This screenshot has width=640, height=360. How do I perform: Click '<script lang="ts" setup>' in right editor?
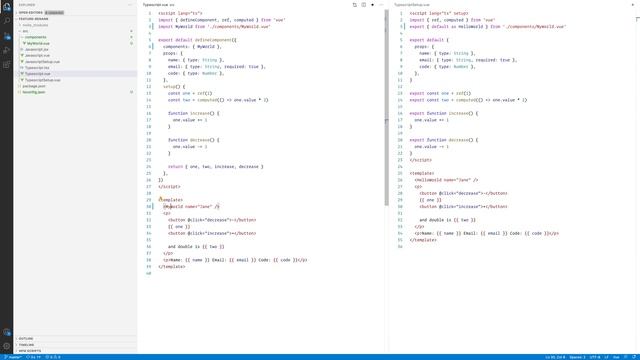(x=439, y=13)
